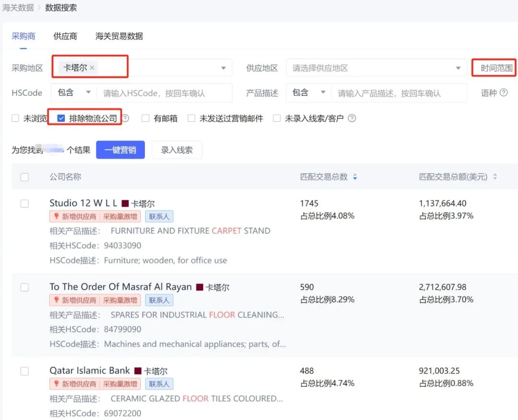
Task: Click the 一键营销 button
Action: pyautogui.click(x=120, y=150)
